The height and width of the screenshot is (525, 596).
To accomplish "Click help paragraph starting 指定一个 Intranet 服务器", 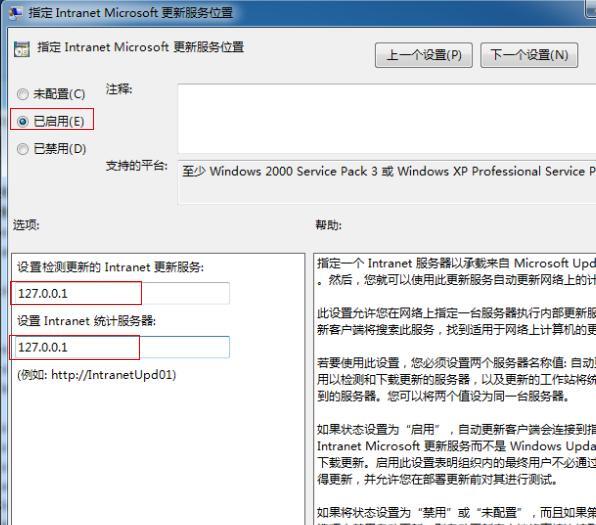I will [x=456, y=271].
